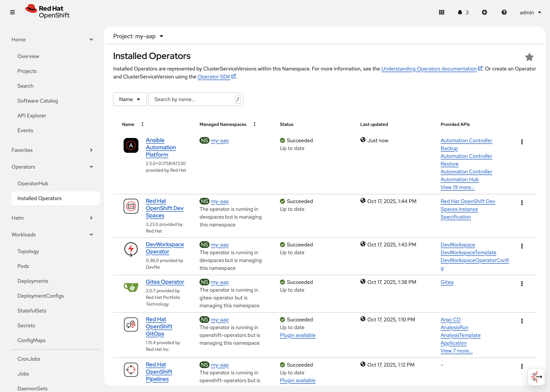Click the plus import/add icon
550x392 pixels.
point(484,12)
